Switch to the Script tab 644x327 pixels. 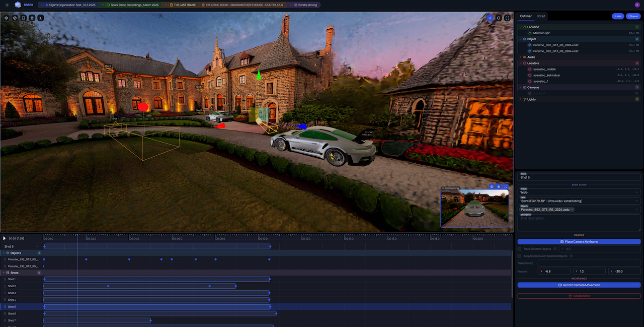click(540, 16)
